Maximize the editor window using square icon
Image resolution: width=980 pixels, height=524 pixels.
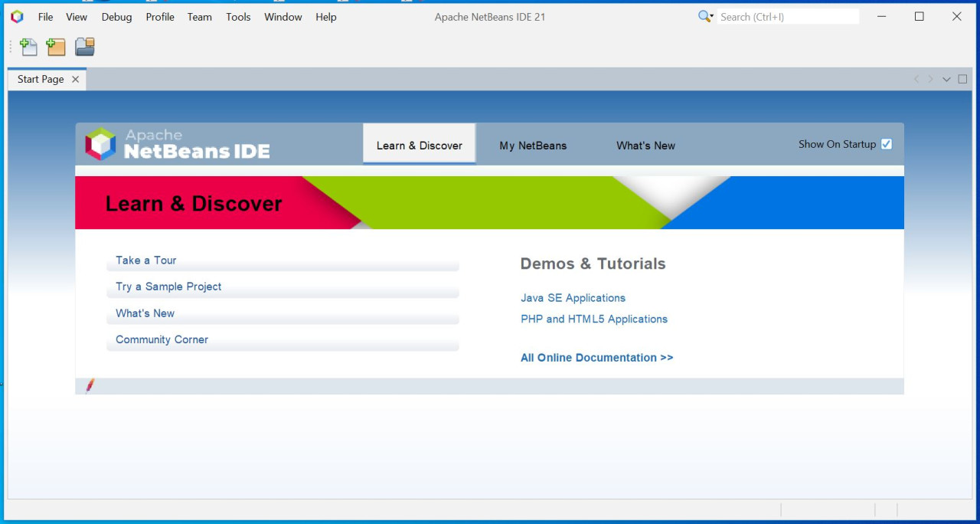[962, 79]
